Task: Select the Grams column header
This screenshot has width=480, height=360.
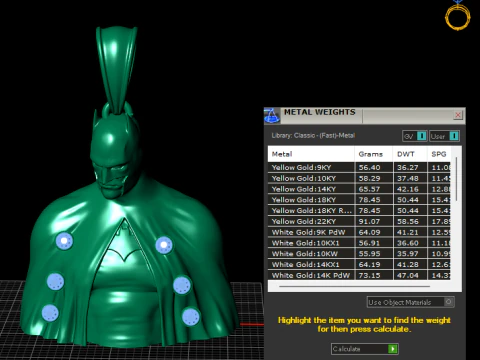Action: pyautogui.click(x=374, y=154)
